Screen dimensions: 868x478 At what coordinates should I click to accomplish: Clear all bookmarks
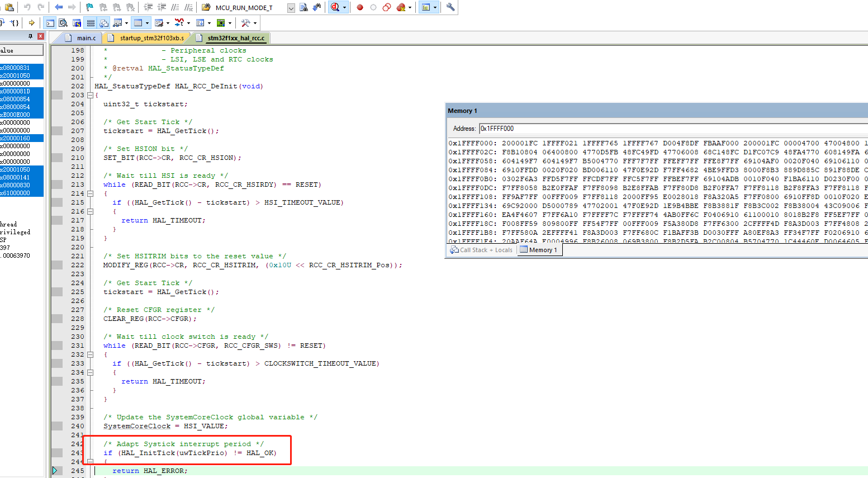click(130, 7)
